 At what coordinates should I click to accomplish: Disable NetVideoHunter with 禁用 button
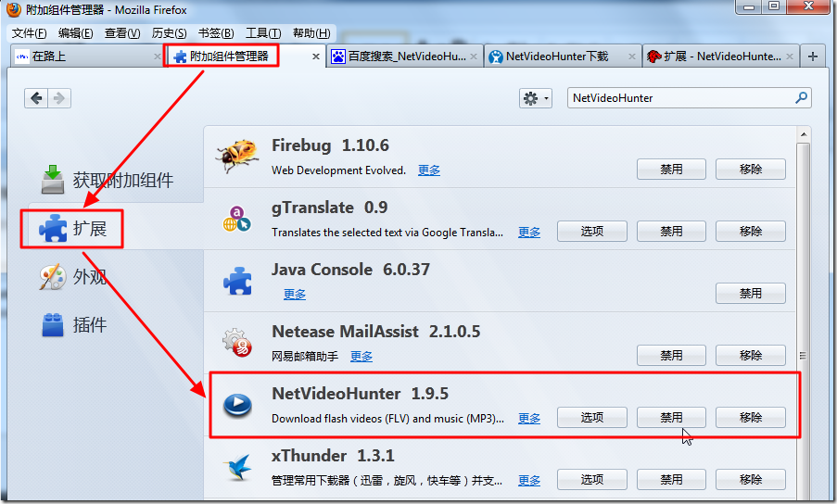click(671, 418)
